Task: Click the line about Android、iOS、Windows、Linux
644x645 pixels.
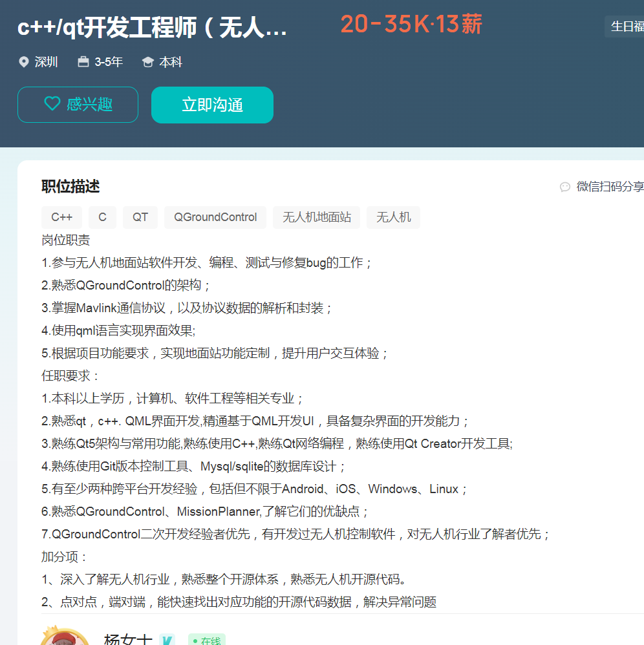Action: point(254,489)
